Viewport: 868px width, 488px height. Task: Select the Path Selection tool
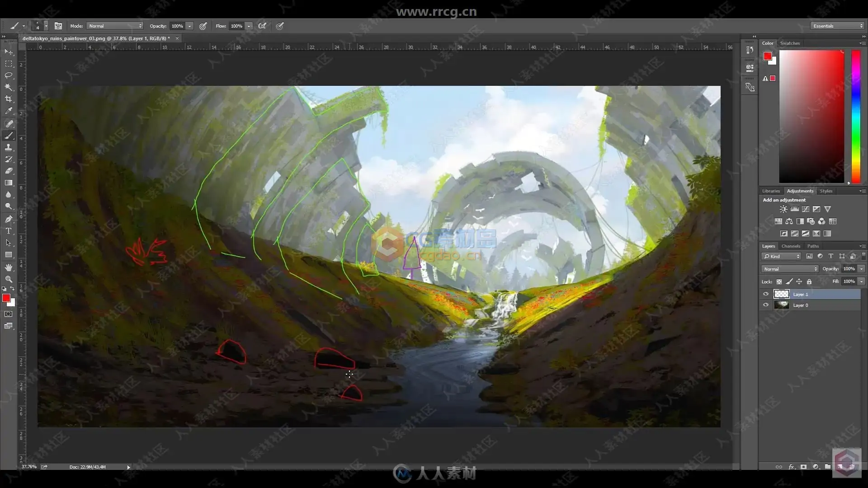pos(9,243)
